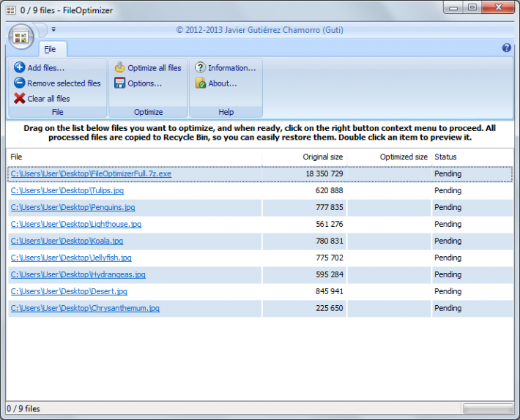This screenshot has width=520, height=420.
Task: Click the red X Clear all files icon
Action: [19, 98]
